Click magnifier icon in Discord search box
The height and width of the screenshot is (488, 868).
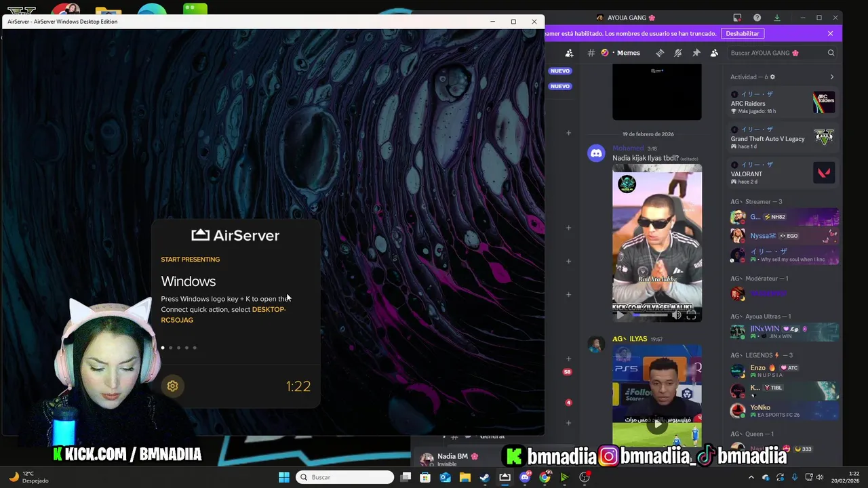[831, 53]
